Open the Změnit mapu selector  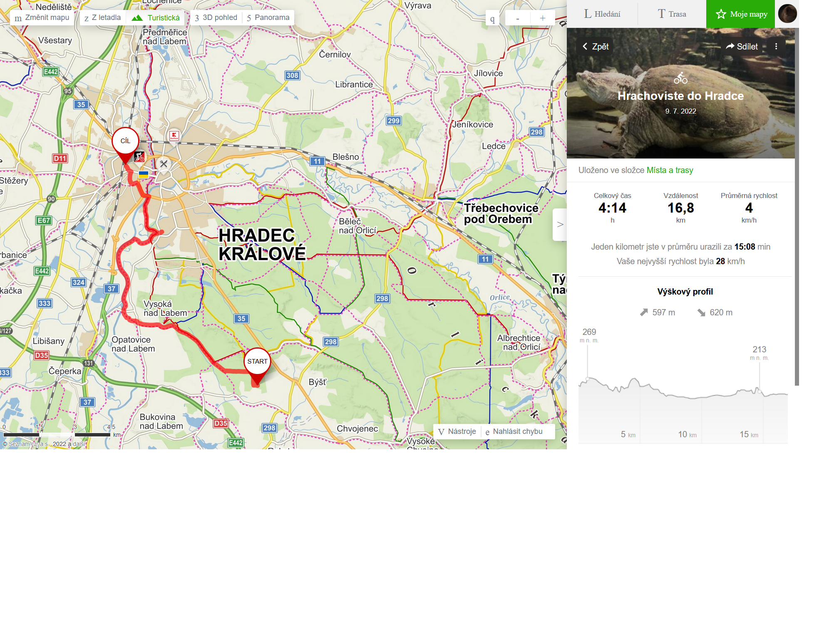pos(42,17)
